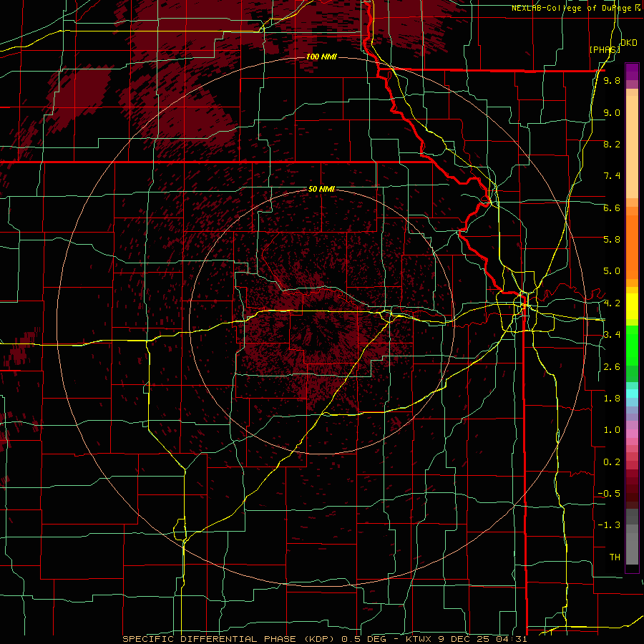Pick the purple top segment of the color scale
This screenshot has height=644, width=644.
(x=632, y=72)
